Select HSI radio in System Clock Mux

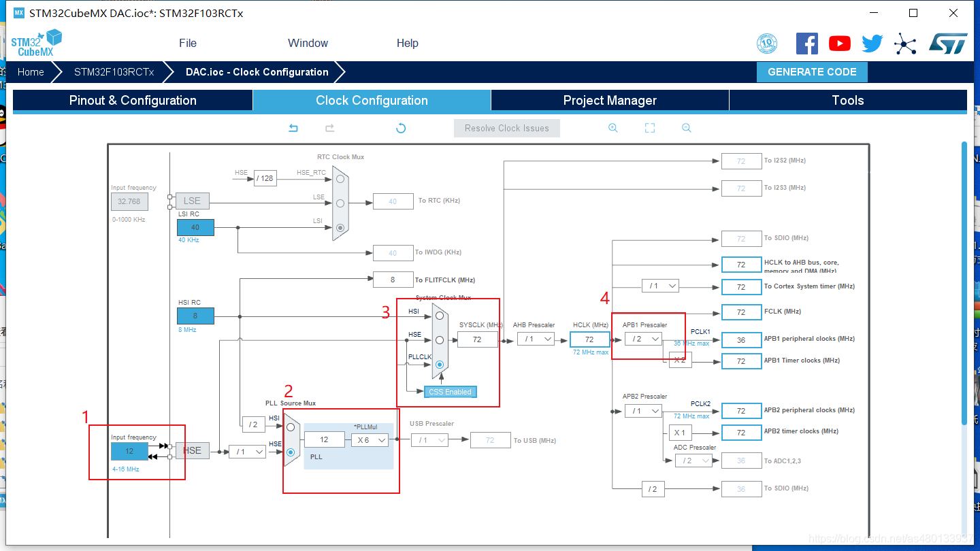click(x=440, y=316)
